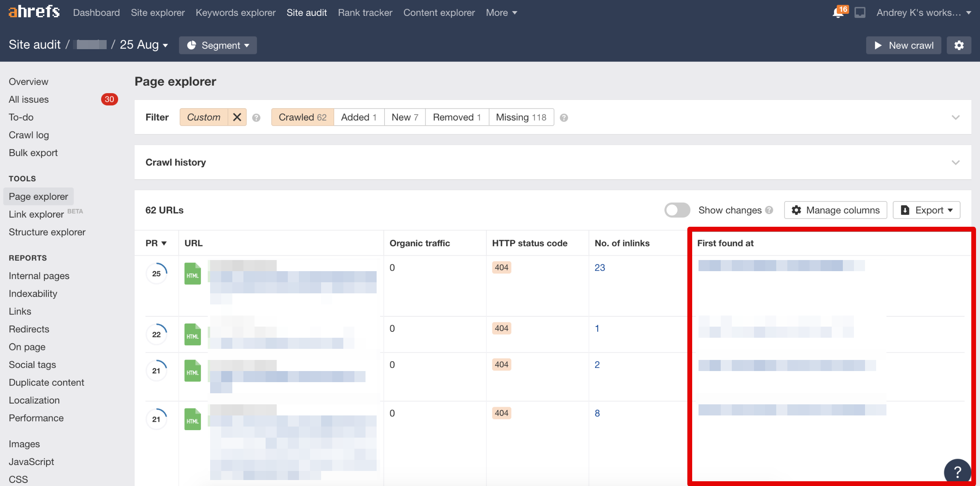Open inlinks count 8
The height and width of the screenshot is (486, 980).
[597, 413]
